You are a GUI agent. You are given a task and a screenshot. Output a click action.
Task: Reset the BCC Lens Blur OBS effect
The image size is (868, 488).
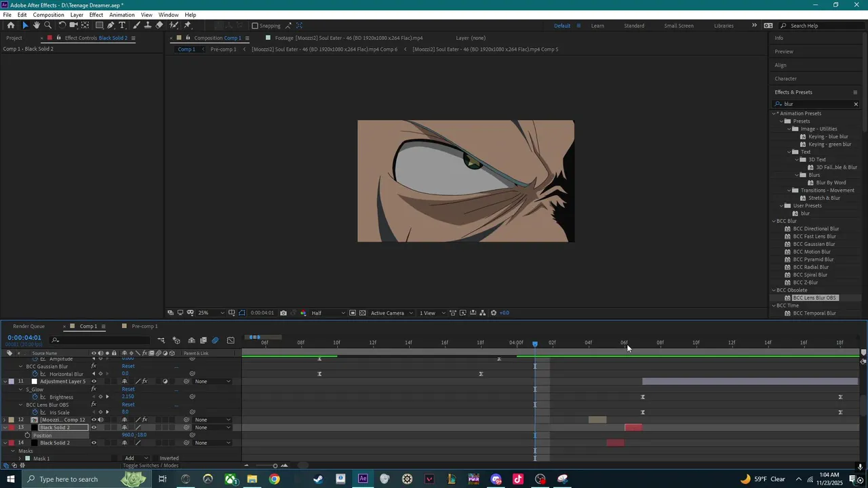click(128, 405)
